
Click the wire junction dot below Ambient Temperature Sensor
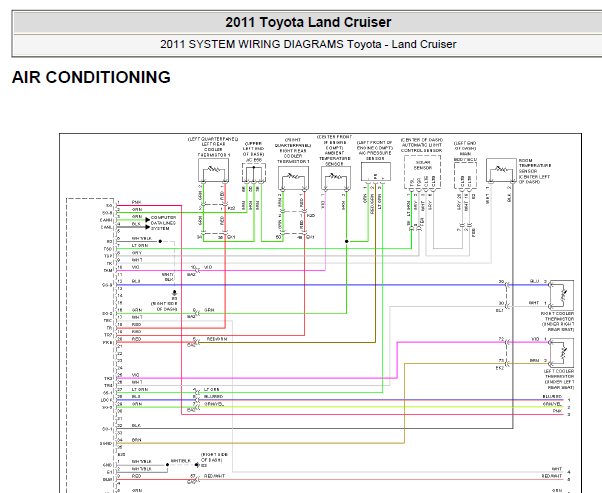(347, 242)
